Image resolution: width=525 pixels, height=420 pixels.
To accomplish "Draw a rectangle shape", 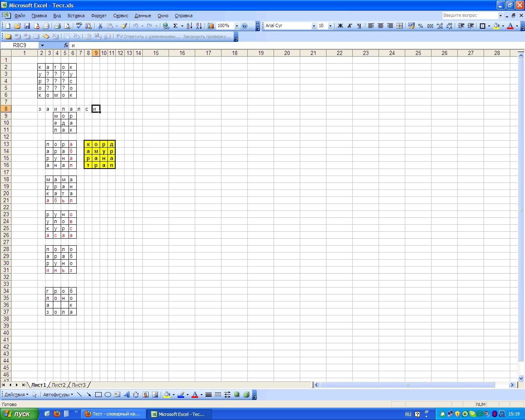I will (98, 395).
